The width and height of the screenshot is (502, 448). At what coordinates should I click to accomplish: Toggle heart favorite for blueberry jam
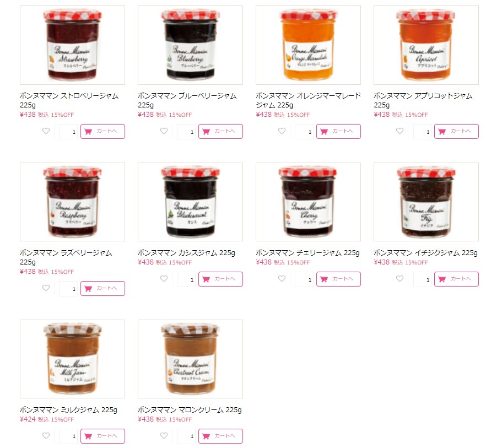pos(164,131)
